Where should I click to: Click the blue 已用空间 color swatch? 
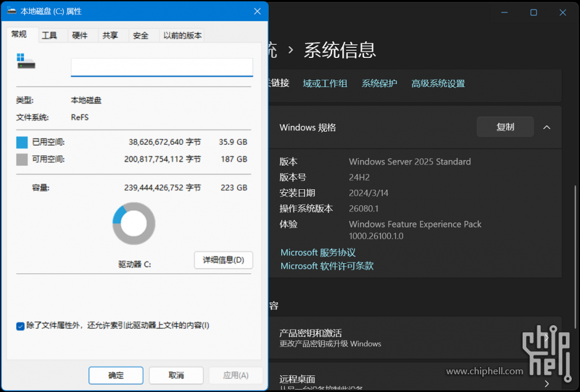(x=22, y=142)
